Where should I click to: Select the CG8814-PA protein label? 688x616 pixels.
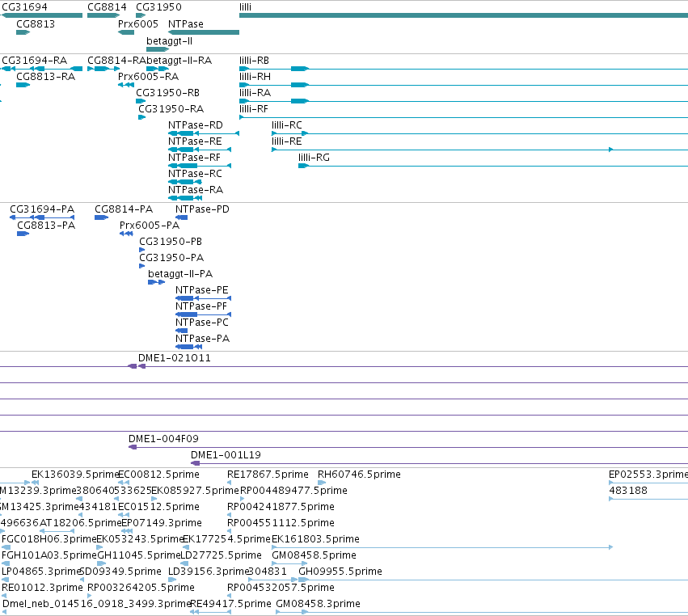tap(124, 209)
